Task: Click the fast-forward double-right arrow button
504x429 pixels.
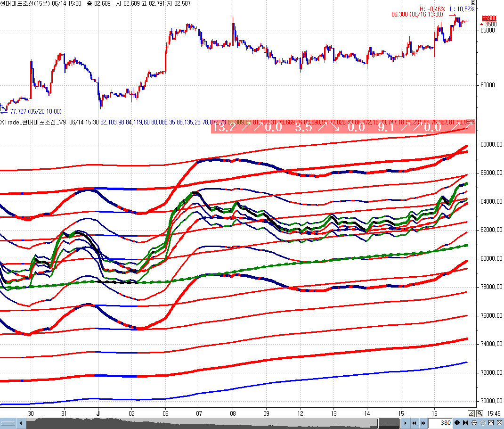Action: 423,423
